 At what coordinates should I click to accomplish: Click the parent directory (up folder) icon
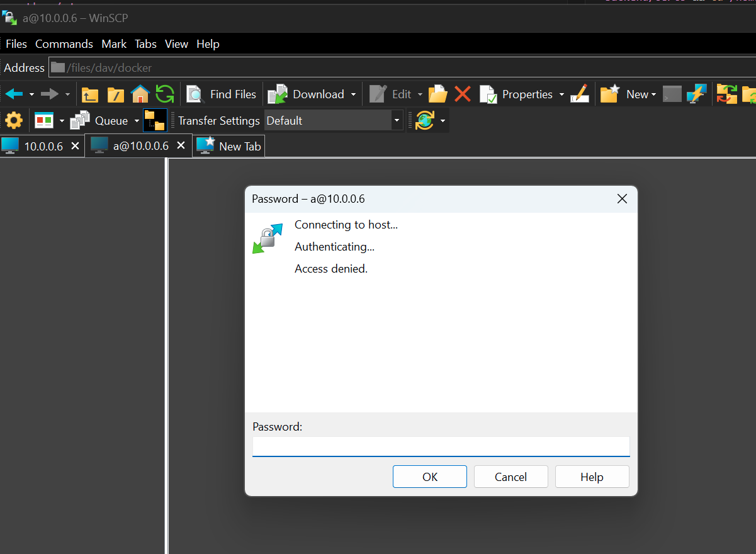click(89, 94)
